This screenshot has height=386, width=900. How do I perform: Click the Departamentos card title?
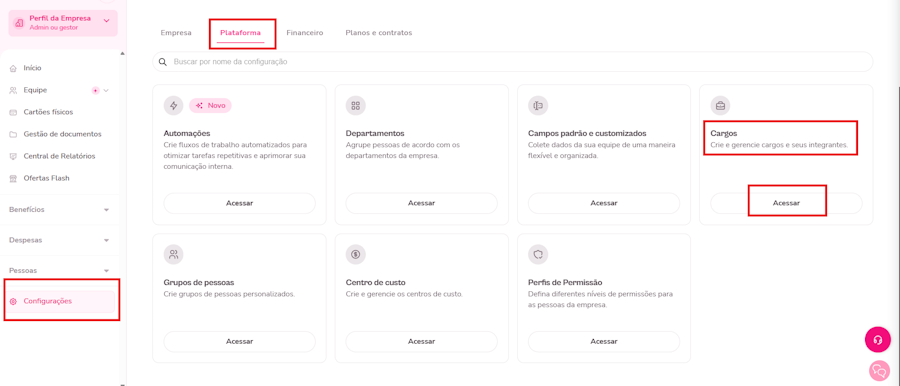tap(375, 133)
